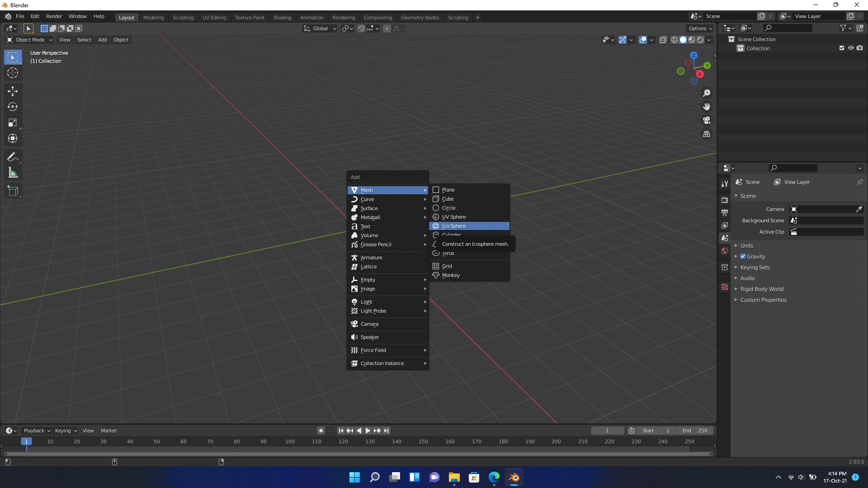
Task: Open File Explorer from taskbar
Action: point(454,477)
